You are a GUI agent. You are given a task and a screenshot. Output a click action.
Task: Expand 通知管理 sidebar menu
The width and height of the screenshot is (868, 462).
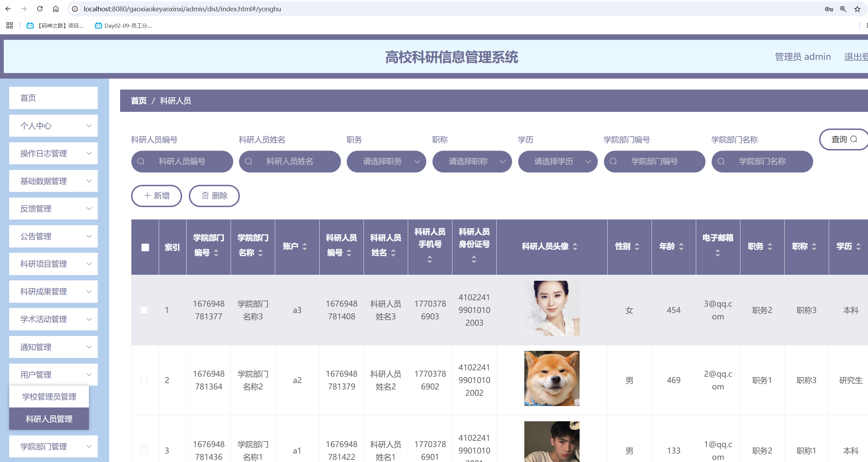pos(53,347)
